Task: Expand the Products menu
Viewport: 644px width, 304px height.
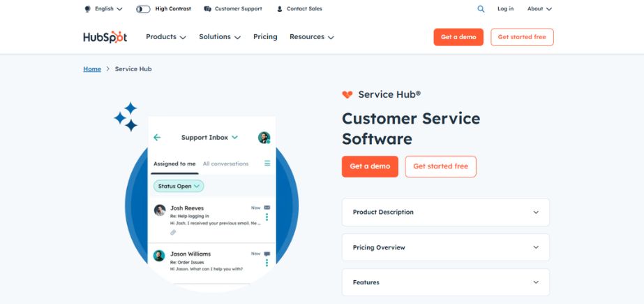Action: click(166, 37)
